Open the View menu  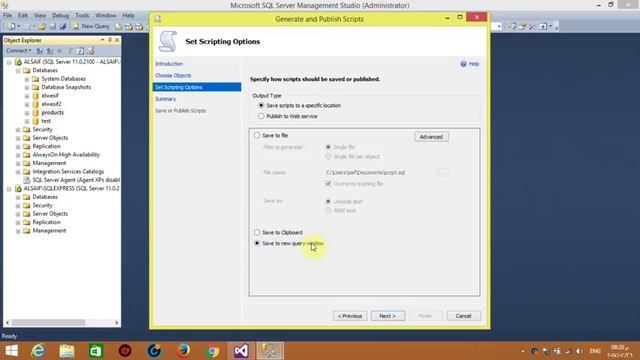tap(40, 15)
